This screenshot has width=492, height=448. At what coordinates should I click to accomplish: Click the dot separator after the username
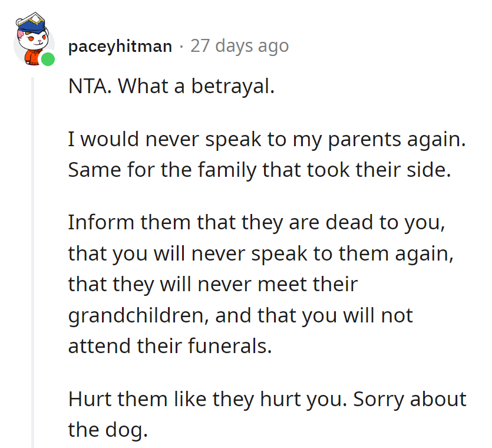181,46
